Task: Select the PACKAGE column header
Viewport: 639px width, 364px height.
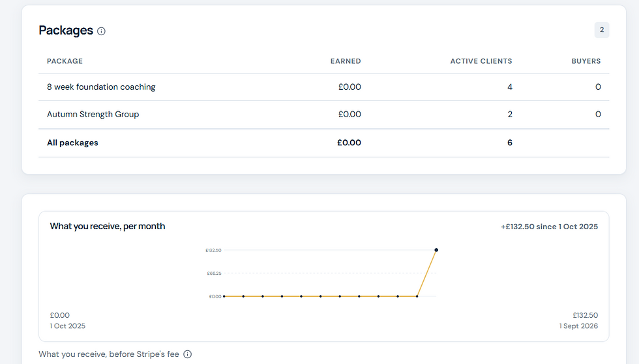Action: point(65,61)
